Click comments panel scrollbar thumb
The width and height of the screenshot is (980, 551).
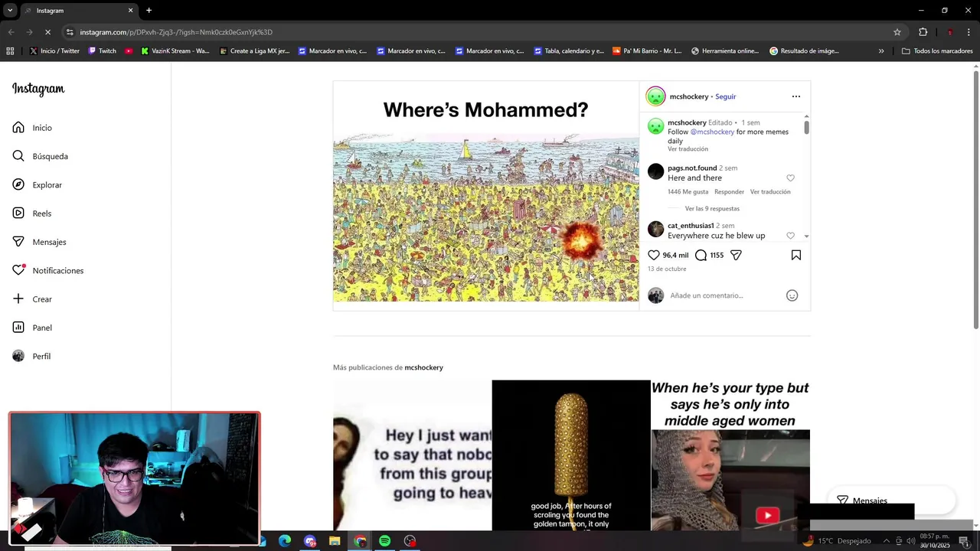pos(806,127)
